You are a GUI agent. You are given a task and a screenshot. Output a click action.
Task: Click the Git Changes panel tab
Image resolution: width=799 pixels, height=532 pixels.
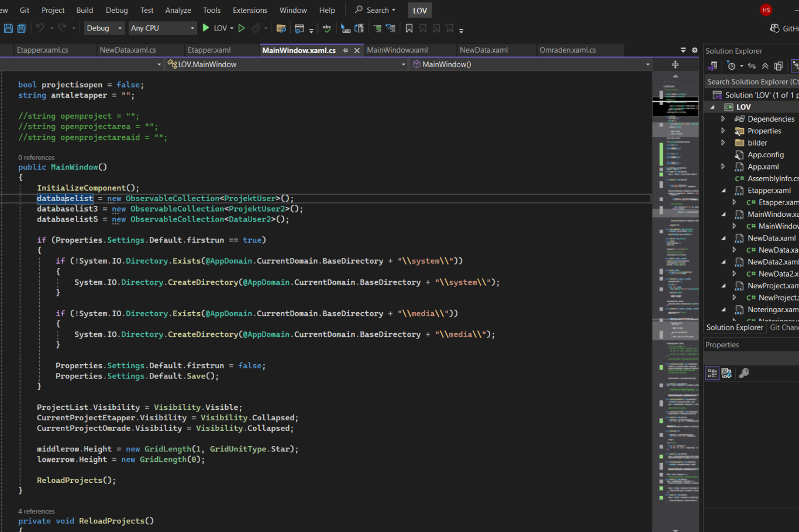pos(784,327)
